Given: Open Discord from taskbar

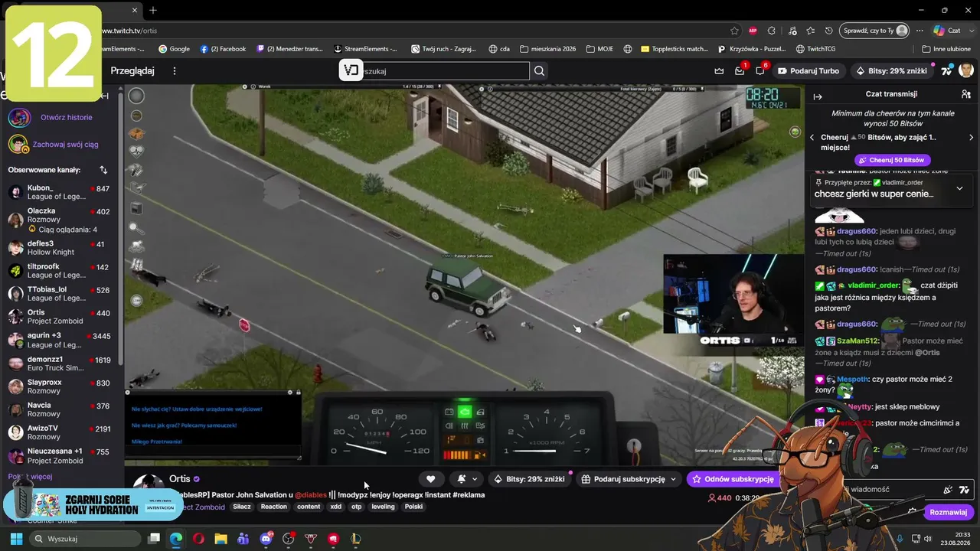Looking at the screenshot, I should tap(266, 539).
